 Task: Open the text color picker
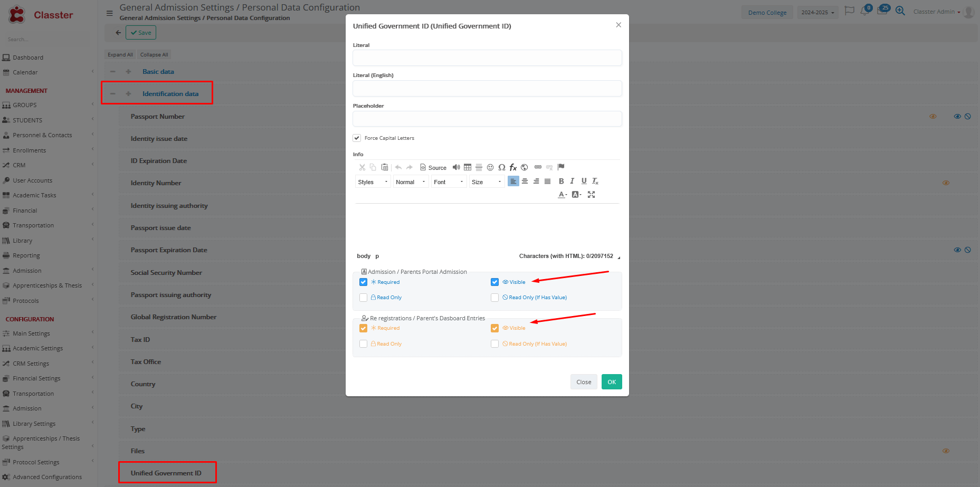coord(563,195)
